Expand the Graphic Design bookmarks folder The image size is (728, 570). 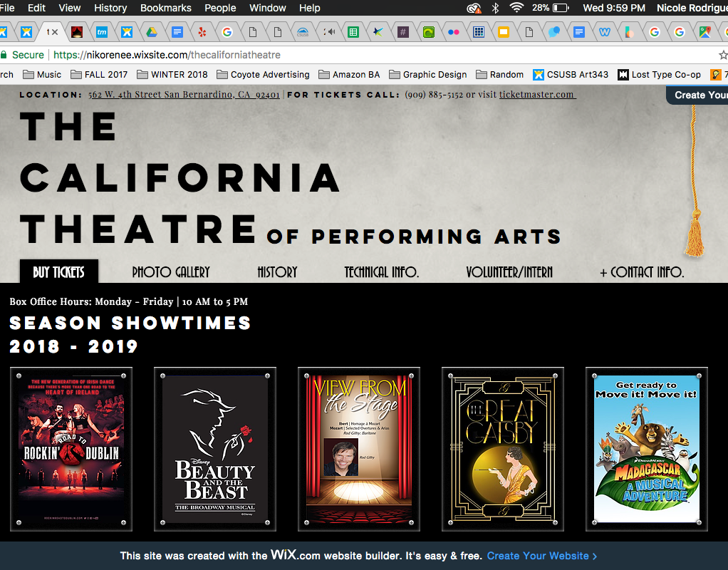[x=428, y=74]
